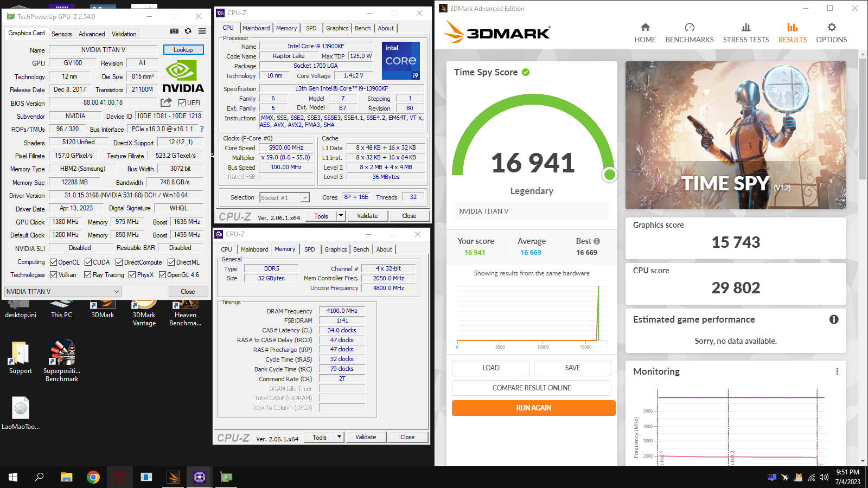Switch to the GPU-Z Advanced tab
Image resolution: width=868 pixels, height=488 pixels.
click(92, 34)
